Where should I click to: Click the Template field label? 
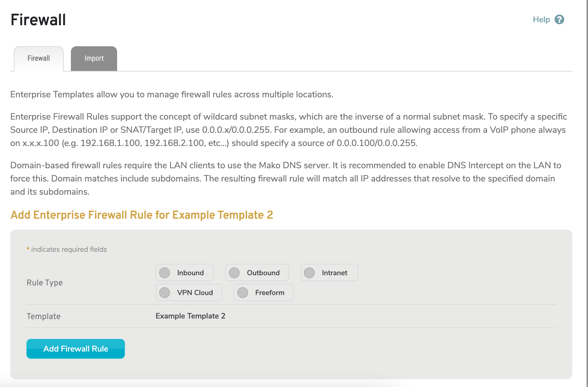[43, 316]
